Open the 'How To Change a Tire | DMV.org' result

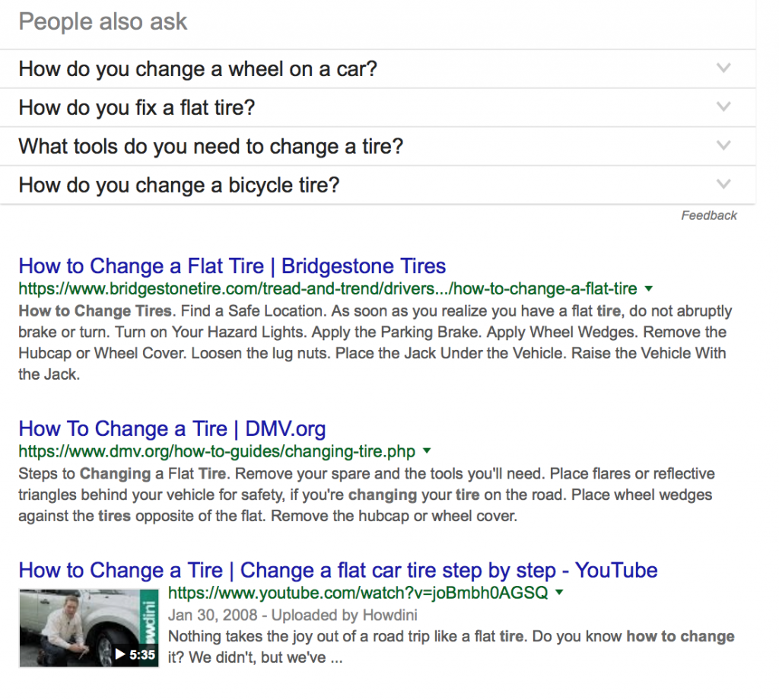click(172, 429)
